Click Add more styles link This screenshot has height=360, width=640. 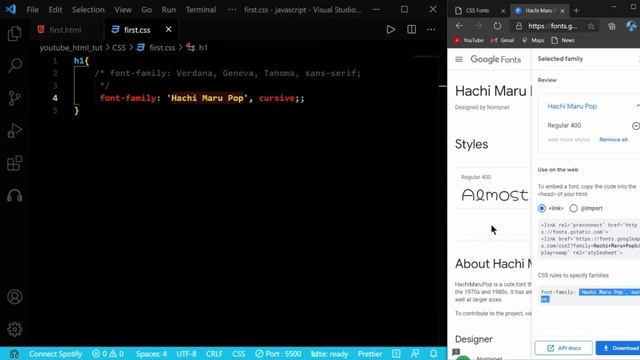569,140
